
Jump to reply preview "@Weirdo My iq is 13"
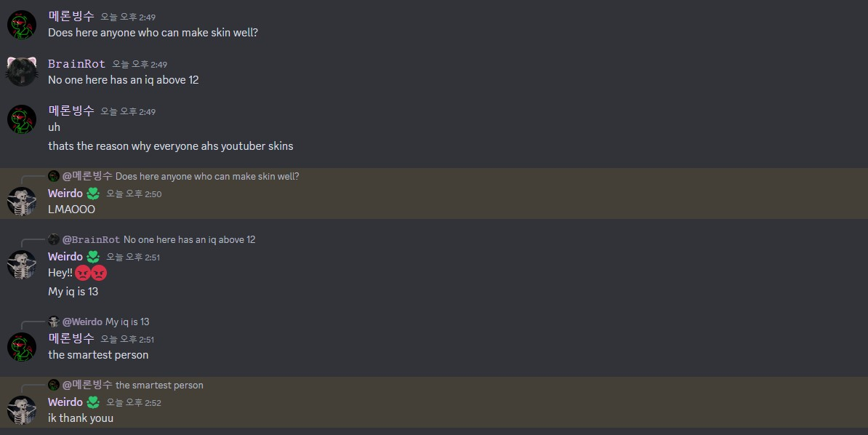point(127,322)
